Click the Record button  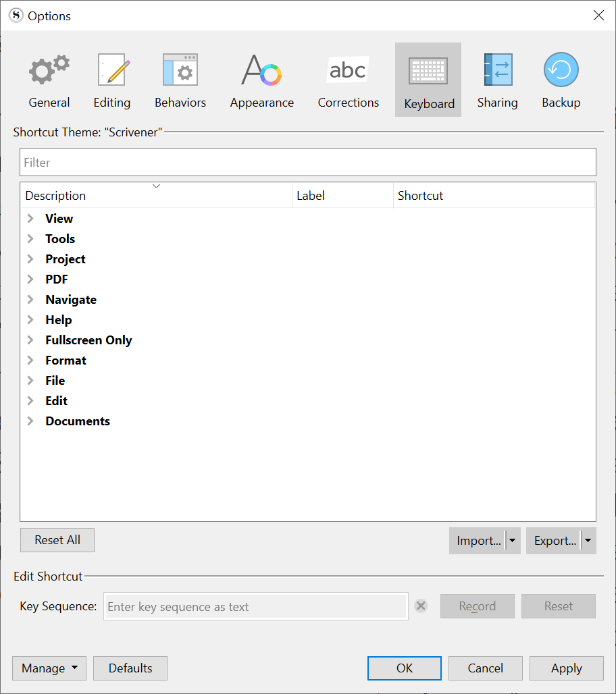click(478, 606)
